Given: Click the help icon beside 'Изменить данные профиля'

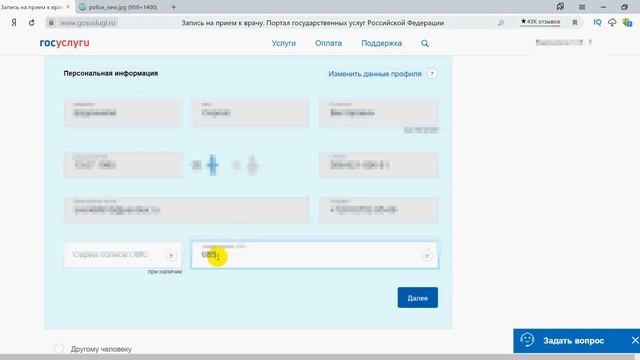Looking at the screenshot, I should (x=432, y=74).
